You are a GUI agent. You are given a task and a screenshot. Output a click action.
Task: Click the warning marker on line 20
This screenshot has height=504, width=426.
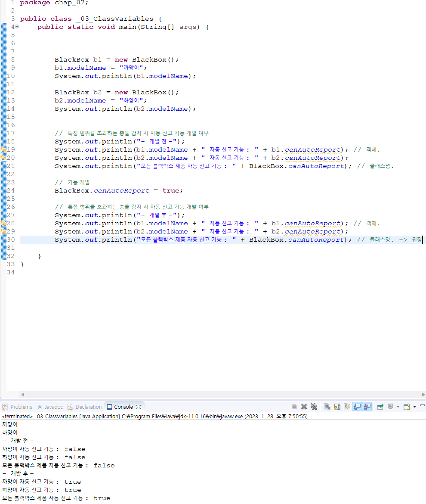click(x=4, y=158)
